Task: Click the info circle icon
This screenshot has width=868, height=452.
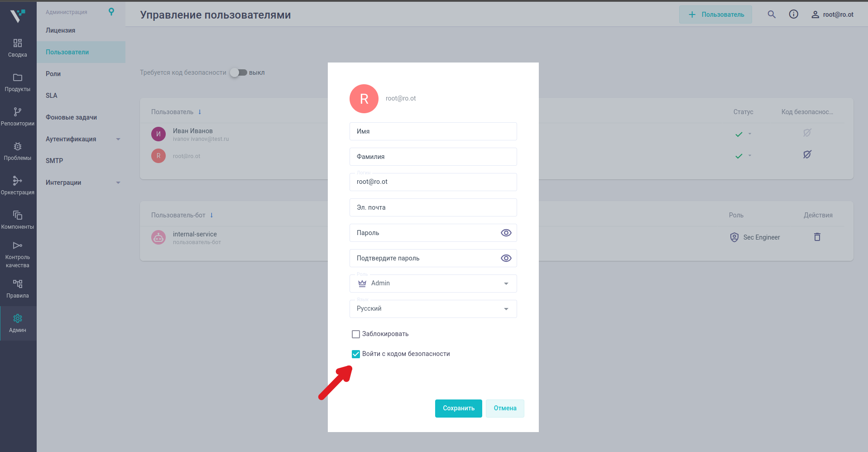Action: coord(793,14)
